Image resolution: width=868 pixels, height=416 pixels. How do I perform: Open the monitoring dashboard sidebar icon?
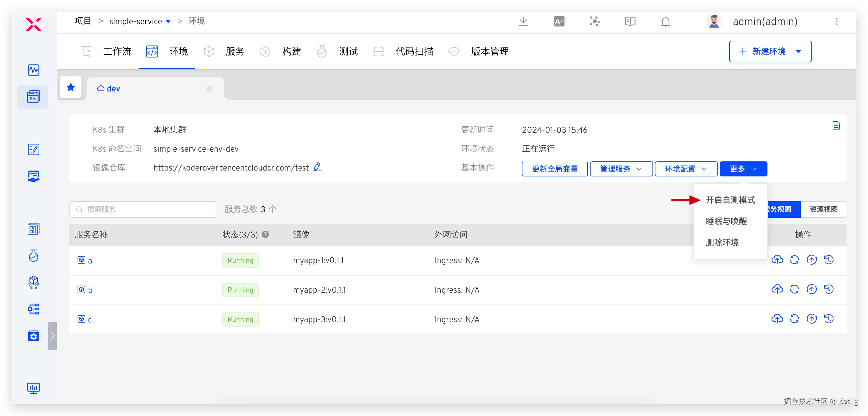pos(33,70)
